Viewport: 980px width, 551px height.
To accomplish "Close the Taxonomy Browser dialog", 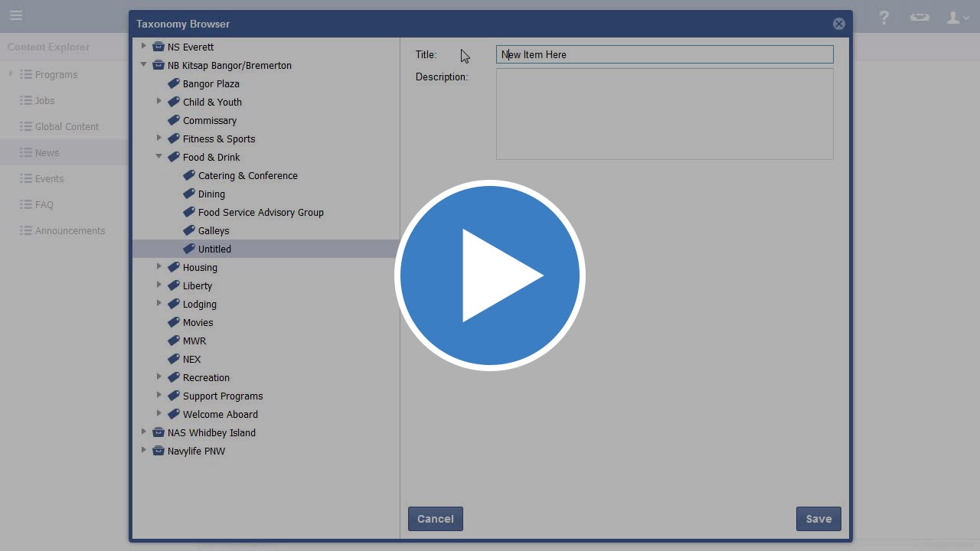I will click(x=839, y=24).
